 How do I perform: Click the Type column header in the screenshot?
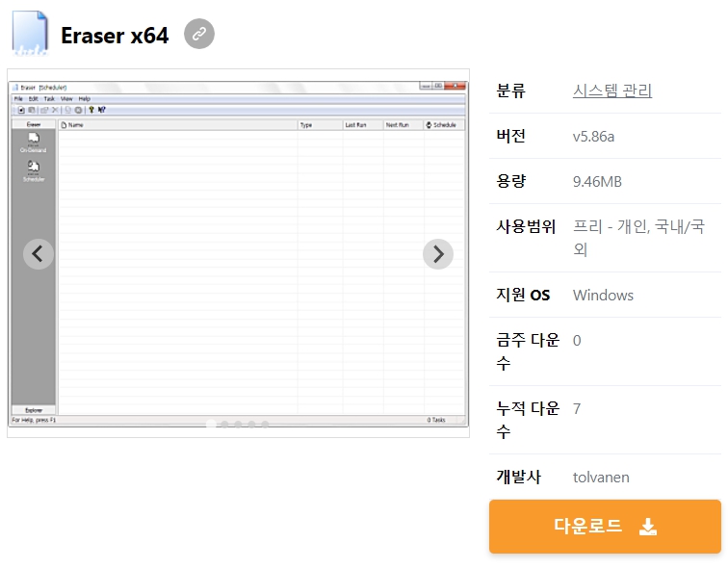(x=320, y=125)
